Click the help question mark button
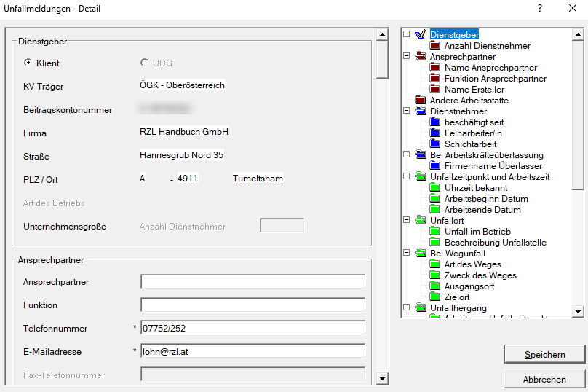The image size is (588, 392). tap(540, 9)
